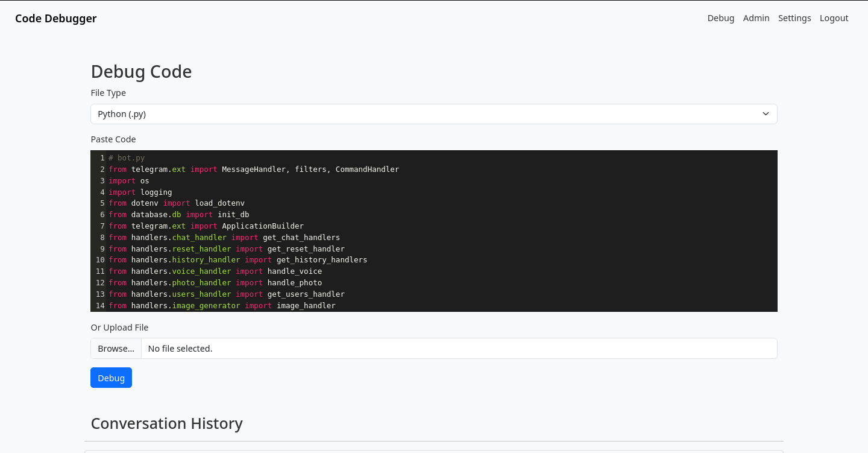The width and height of the screenshot is (868, 453).
Task: Click the import statement on line 2
Action: pyautogui.click(x=253, y=169)
